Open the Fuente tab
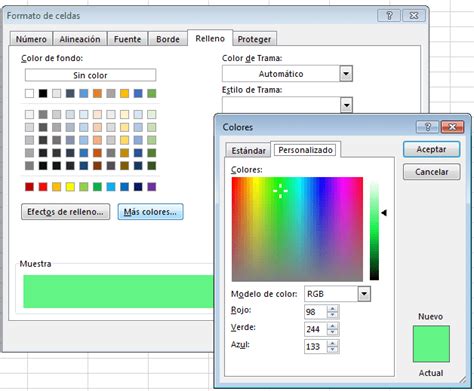The width and height of the screenshot is (474, 391). tap(127, 39)
